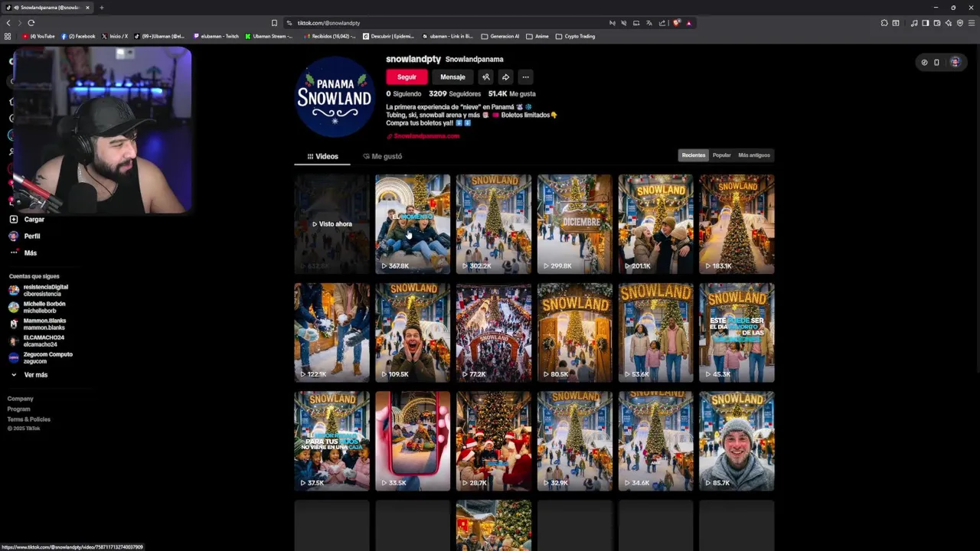Open ELCAMACHO24 followed account
This screenshot has width=980, height=551.
[36, 341]
